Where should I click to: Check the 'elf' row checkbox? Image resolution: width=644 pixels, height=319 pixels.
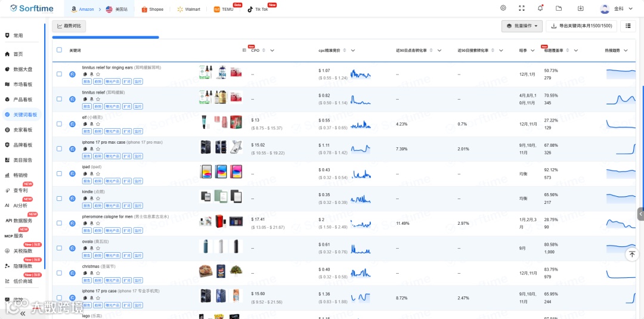(x=59, y=123)
